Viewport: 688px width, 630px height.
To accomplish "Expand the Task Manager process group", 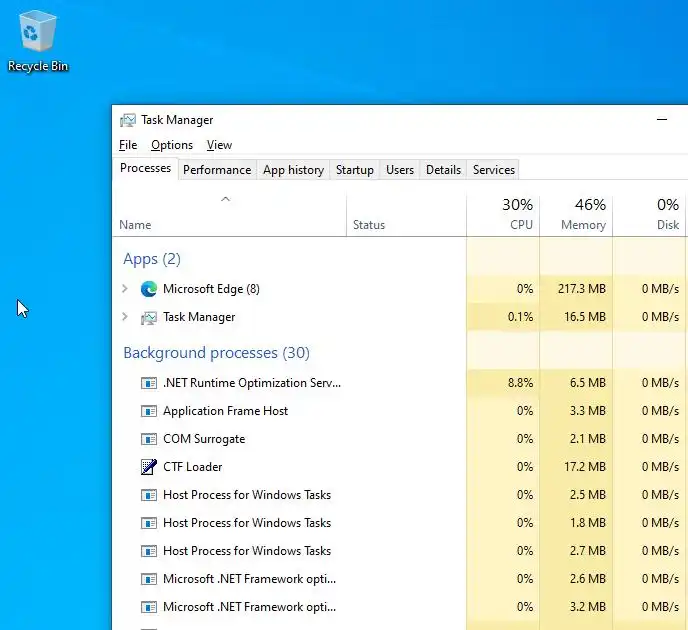I will [x=125, y=317].
